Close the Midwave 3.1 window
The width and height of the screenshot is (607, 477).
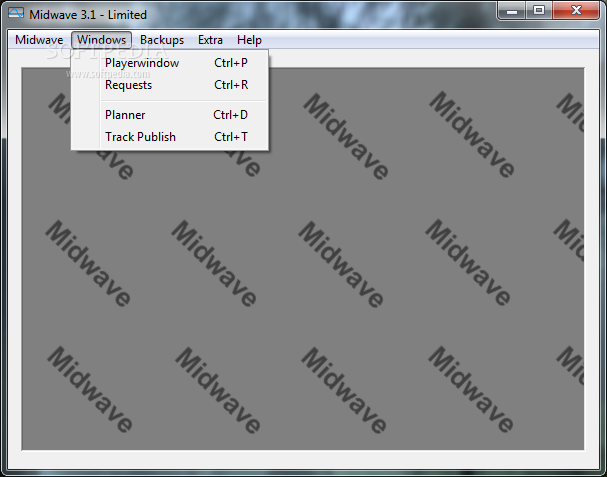click(576, 10)
